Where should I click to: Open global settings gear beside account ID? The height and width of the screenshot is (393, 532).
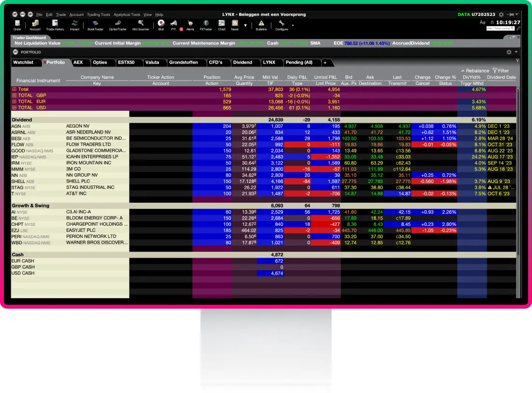click(501, 14)
